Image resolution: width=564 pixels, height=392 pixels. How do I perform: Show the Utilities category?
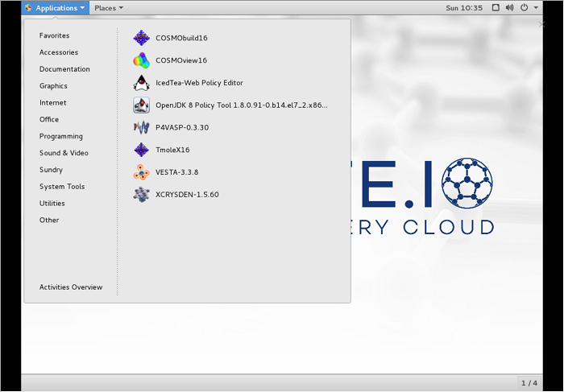52,204
